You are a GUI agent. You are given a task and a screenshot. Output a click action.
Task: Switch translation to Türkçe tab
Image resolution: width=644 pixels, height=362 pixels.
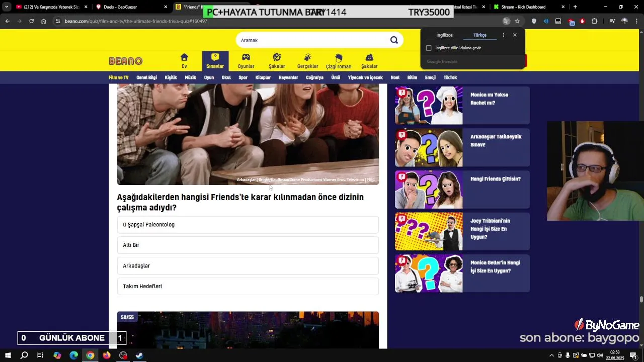coord(480,35)
